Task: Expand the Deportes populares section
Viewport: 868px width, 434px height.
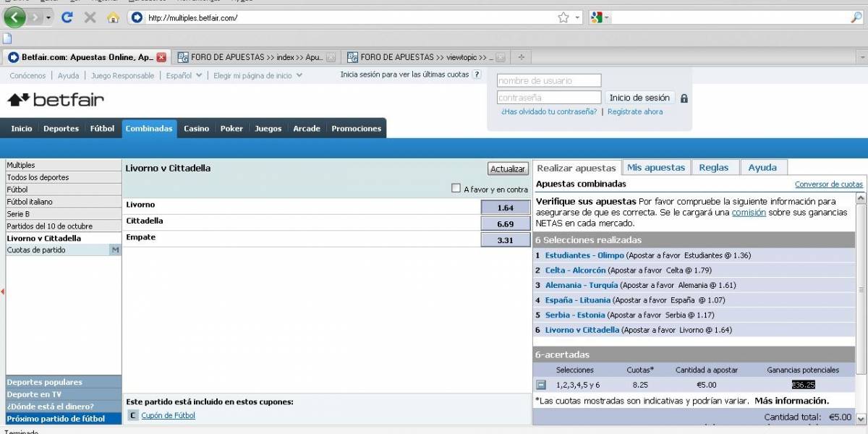Action: pos(64,382)
